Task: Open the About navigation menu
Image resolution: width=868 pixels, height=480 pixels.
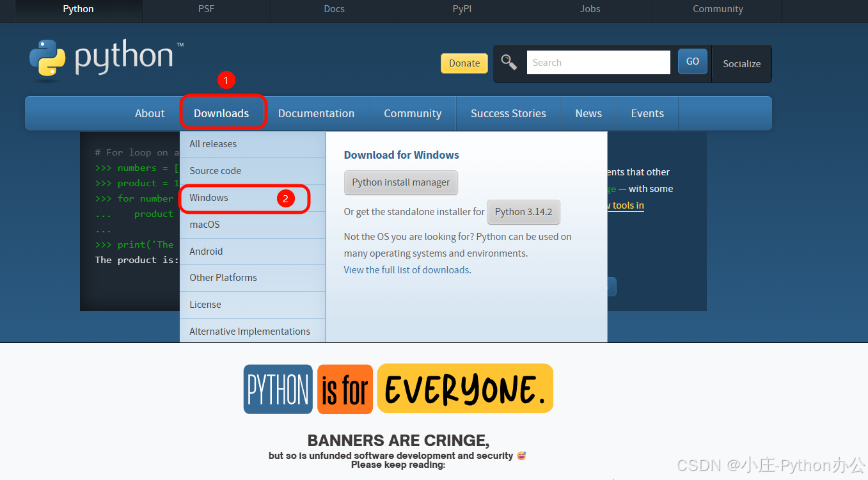Action: [150, 113]
